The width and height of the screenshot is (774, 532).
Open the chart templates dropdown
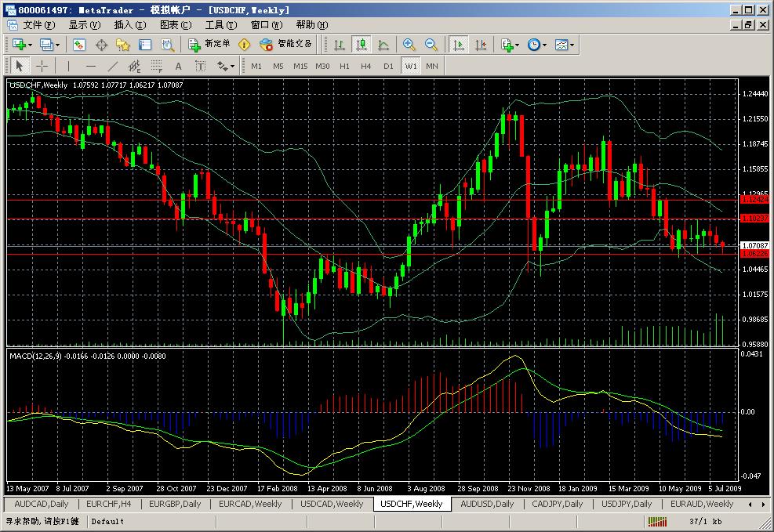(x=565, y=45)
